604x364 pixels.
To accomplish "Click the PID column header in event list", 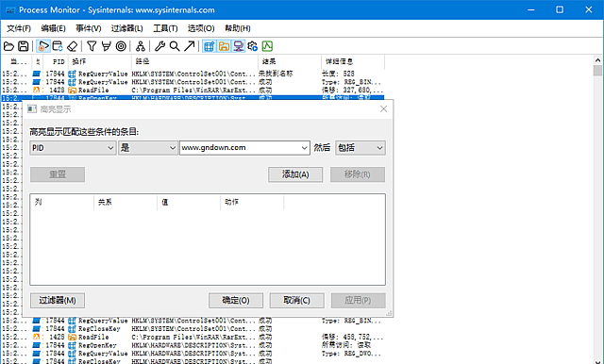I will [x=56, y=61].
